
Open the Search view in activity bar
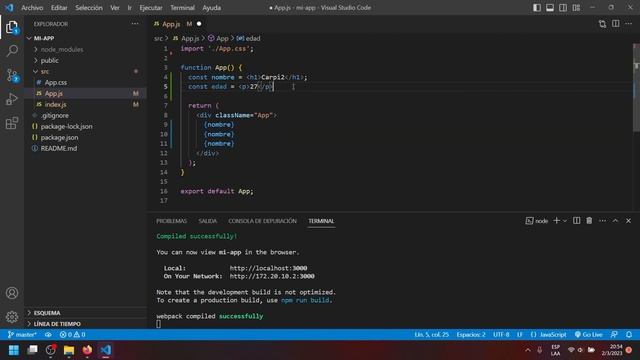[12, 51]
